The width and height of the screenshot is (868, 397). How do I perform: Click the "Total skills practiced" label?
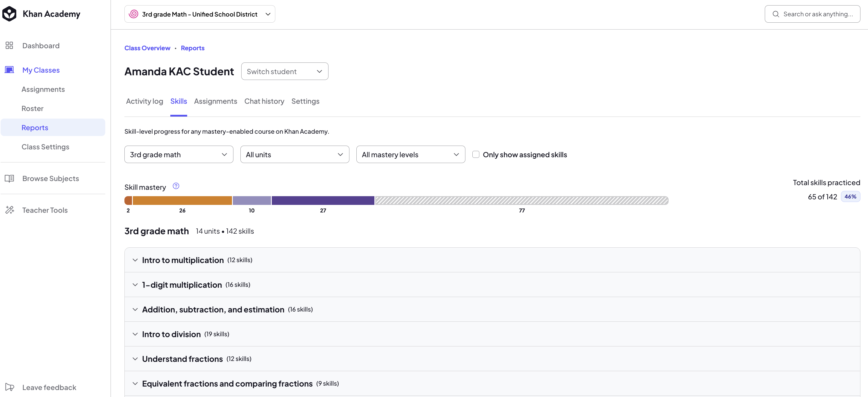click(x=826, y=182)
